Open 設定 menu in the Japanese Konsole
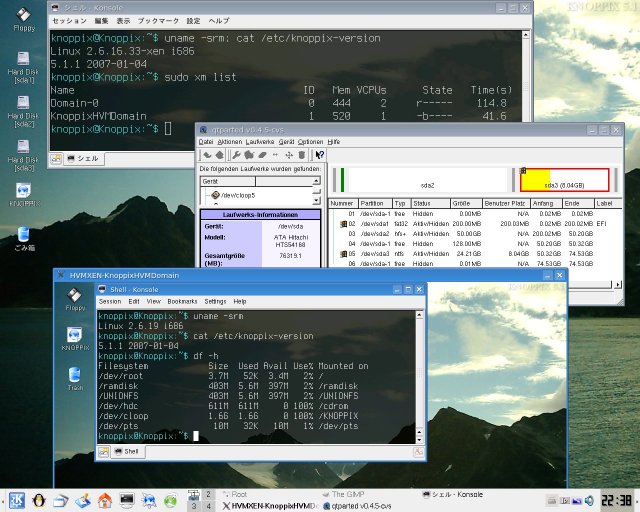The image size is (640, 512). [x=193, y=21]
